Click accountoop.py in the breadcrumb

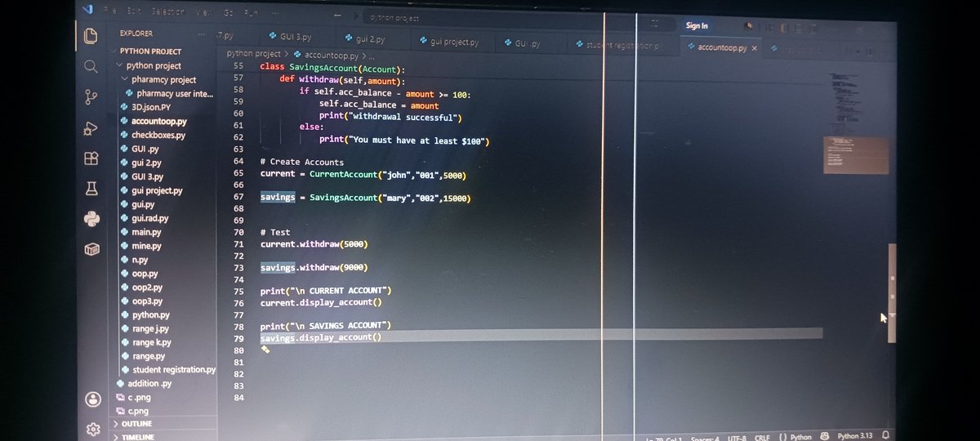[331, 56]
